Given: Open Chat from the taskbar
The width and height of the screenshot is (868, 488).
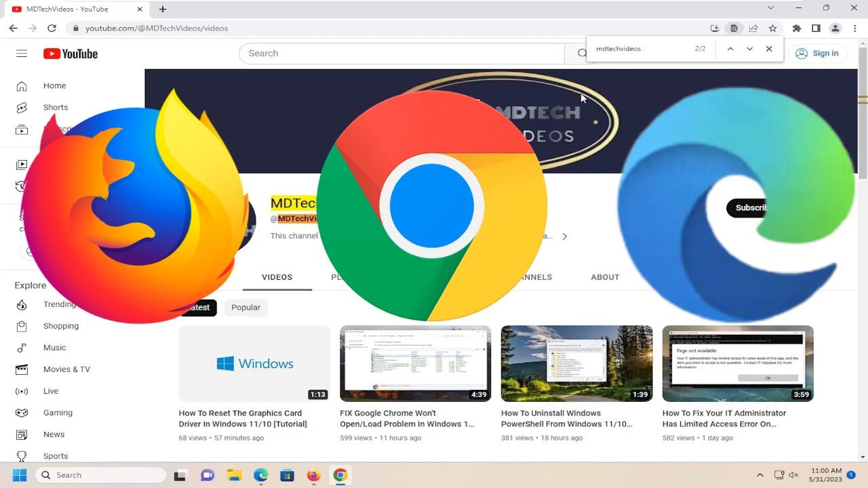Looking at the screenshot, I should click(208, 475).
